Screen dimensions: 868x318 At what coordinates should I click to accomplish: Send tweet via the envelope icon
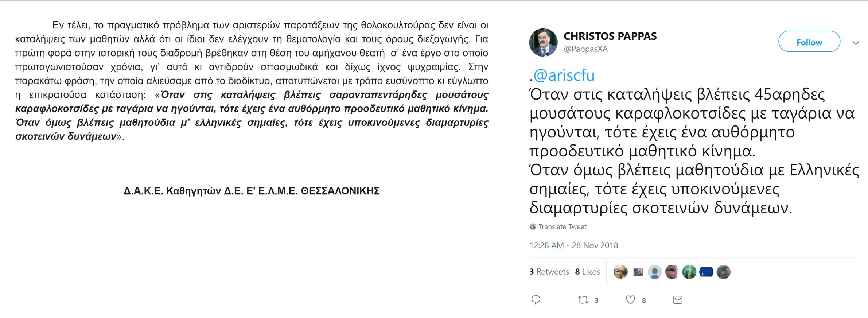coord(677,300)
